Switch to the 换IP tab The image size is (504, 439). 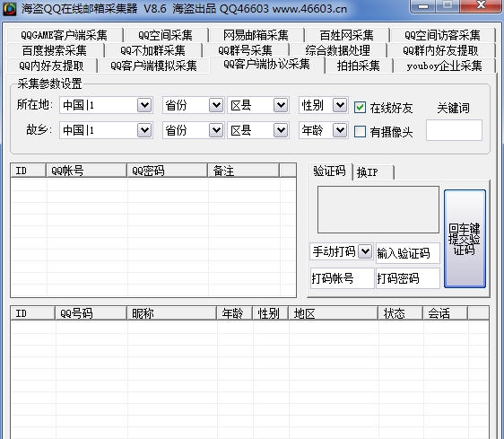373,172
